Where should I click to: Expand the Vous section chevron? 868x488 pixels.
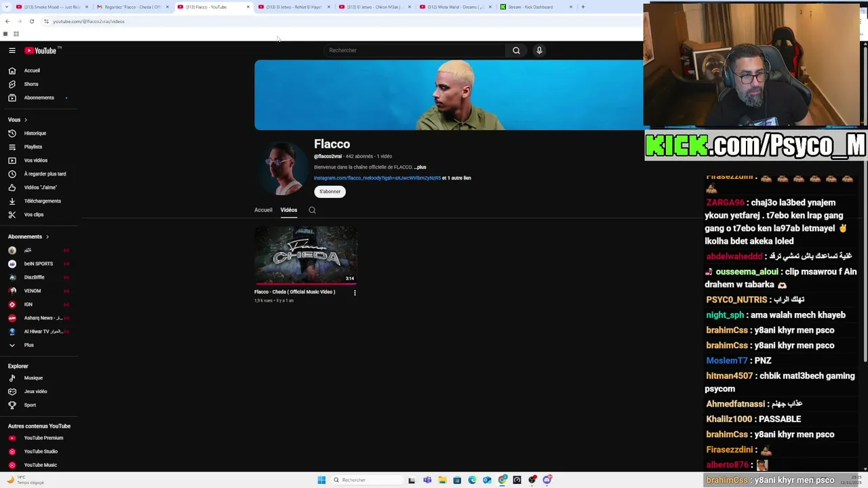(x=25, y=120)
